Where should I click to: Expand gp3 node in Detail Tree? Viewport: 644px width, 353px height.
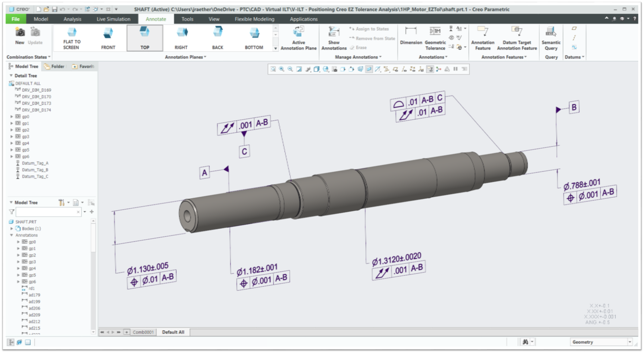pos(12,136)
